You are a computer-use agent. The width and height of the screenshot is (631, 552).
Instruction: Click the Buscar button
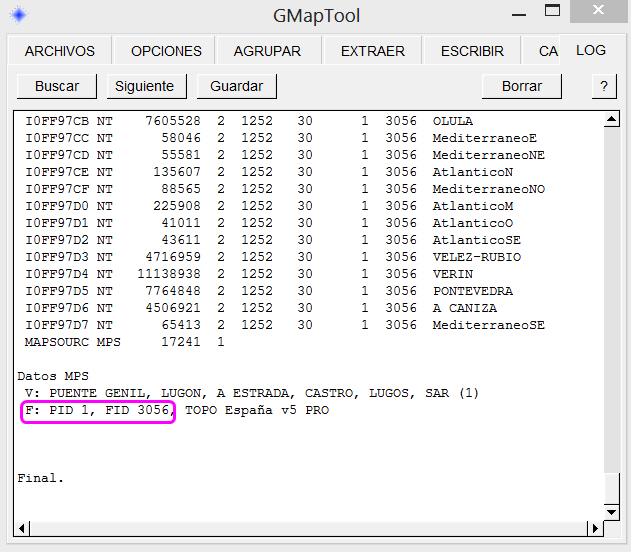coord(57,86)
